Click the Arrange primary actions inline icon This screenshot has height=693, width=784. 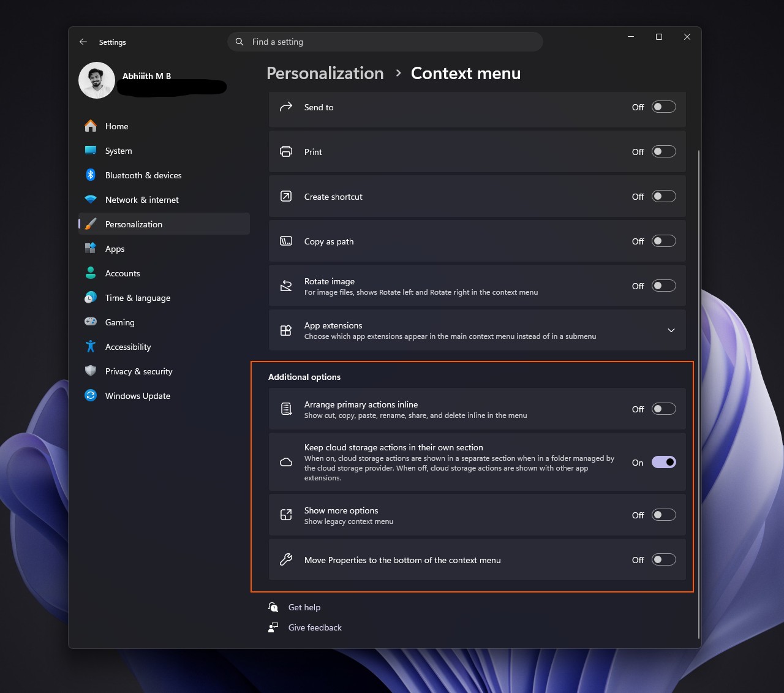pos(286,409)
